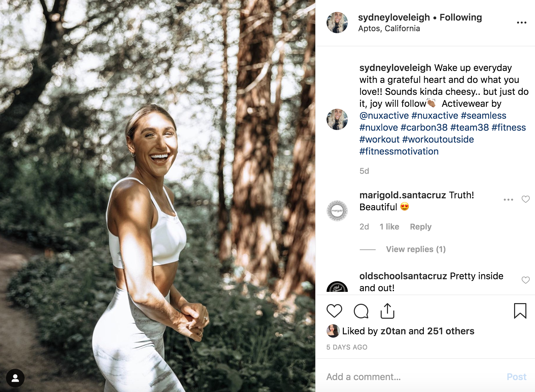This screenshot has height=392, width=535.
Task: Open marigold.santacruz profile avatar
Action: pos(337,211)
